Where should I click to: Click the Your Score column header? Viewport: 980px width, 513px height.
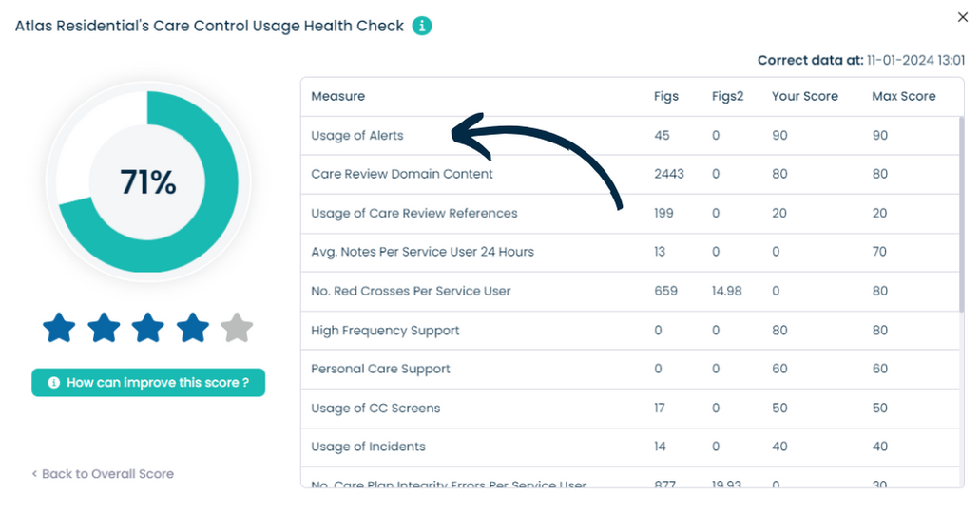[804, 96]
